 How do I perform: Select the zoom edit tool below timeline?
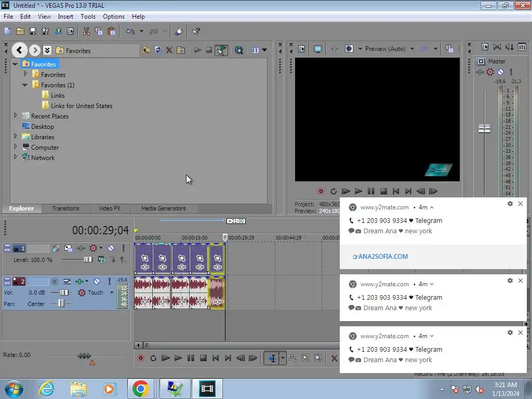(x=317, y=358)
